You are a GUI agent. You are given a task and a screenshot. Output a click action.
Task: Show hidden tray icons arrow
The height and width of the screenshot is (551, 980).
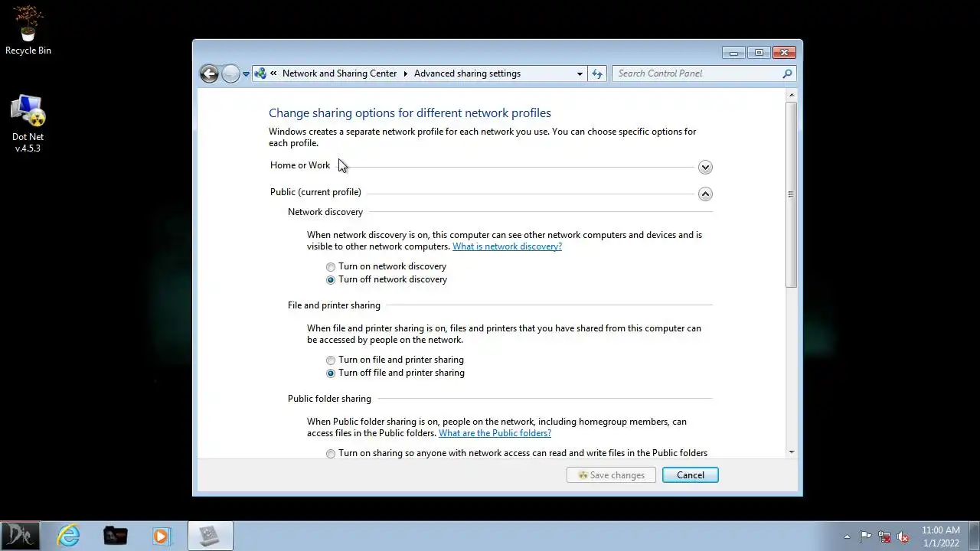pyautogui.click(x=847, y=536)
